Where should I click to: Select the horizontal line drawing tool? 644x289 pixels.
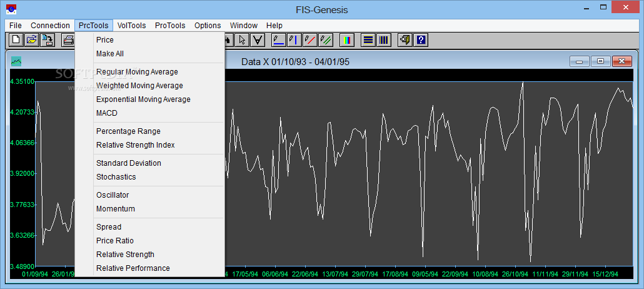pyautogui.click(x=279, y=40)
